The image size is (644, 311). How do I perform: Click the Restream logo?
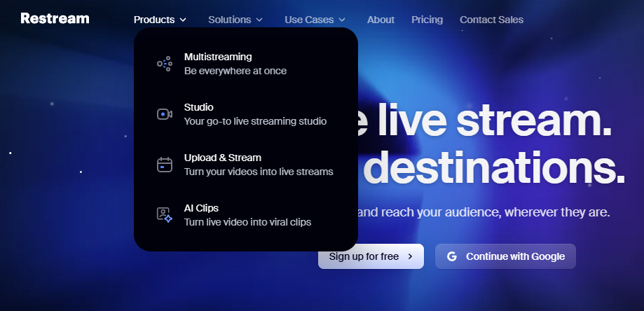[55, 19]
